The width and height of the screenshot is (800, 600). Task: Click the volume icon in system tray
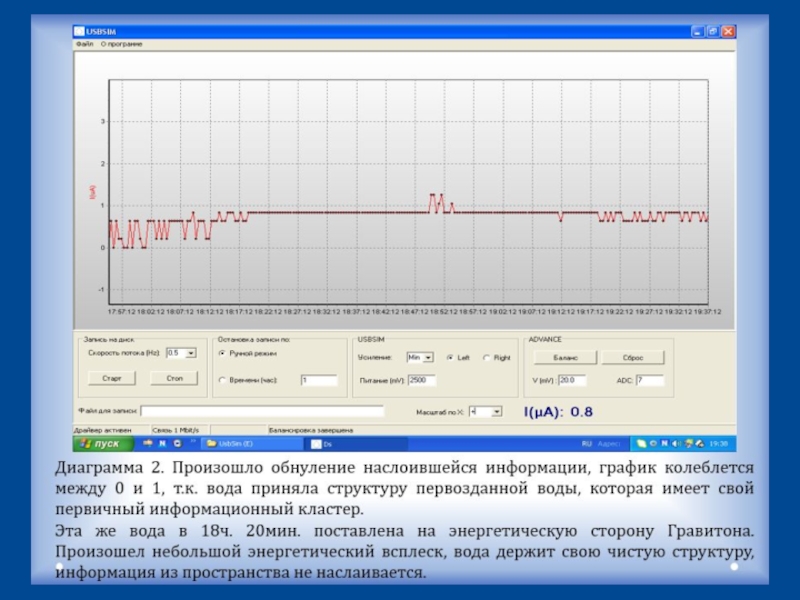pyautogui.click(x=677, y=443)
